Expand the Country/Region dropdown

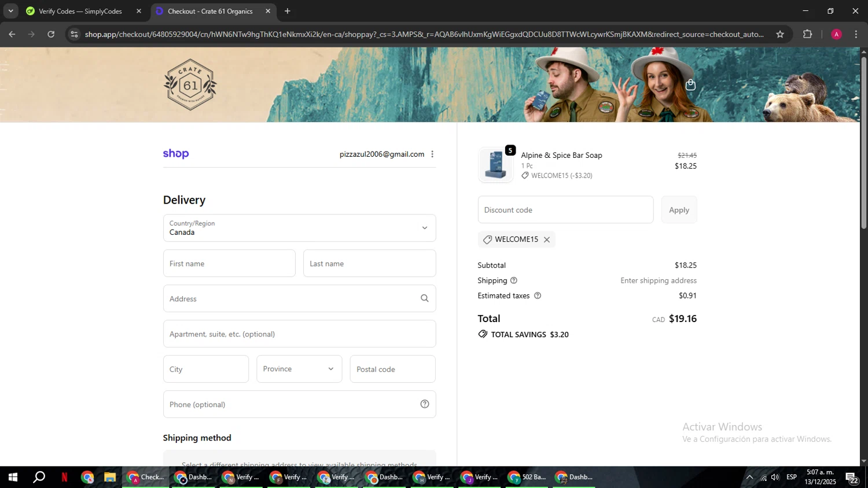point(299,228)
